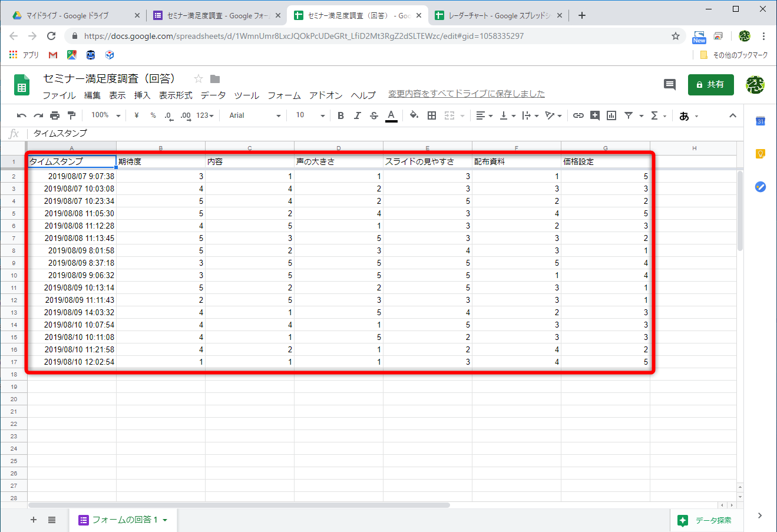Open the 123 number format dropdown
Screen dimensions: 777x532
tap(205, 115)
